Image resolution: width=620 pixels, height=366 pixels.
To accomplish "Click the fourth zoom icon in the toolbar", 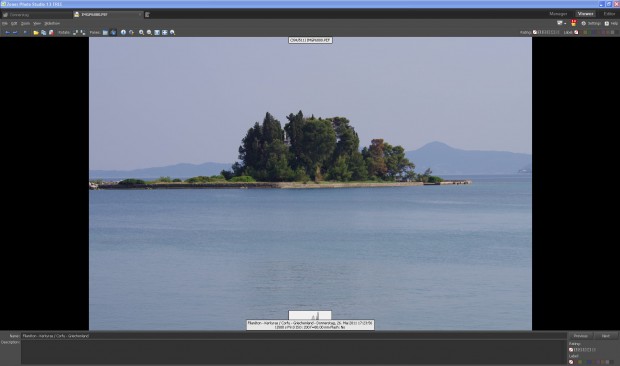I will click(164, 32).
